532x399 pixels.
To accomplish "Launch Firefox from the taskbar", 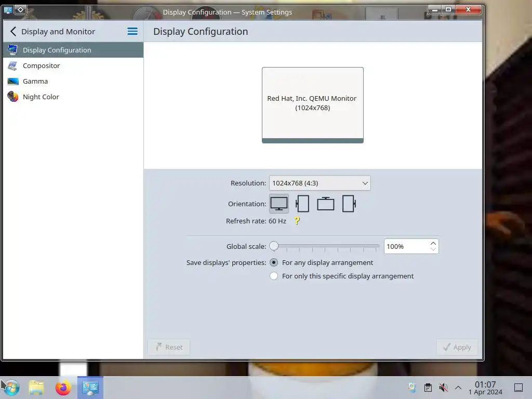I will point(63,388).
